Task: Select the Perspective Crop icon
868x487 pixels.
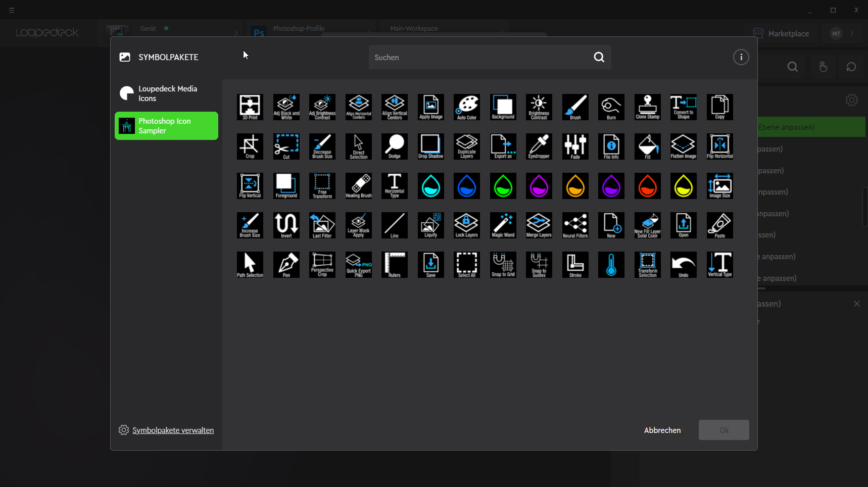Action: coord(322,265)
